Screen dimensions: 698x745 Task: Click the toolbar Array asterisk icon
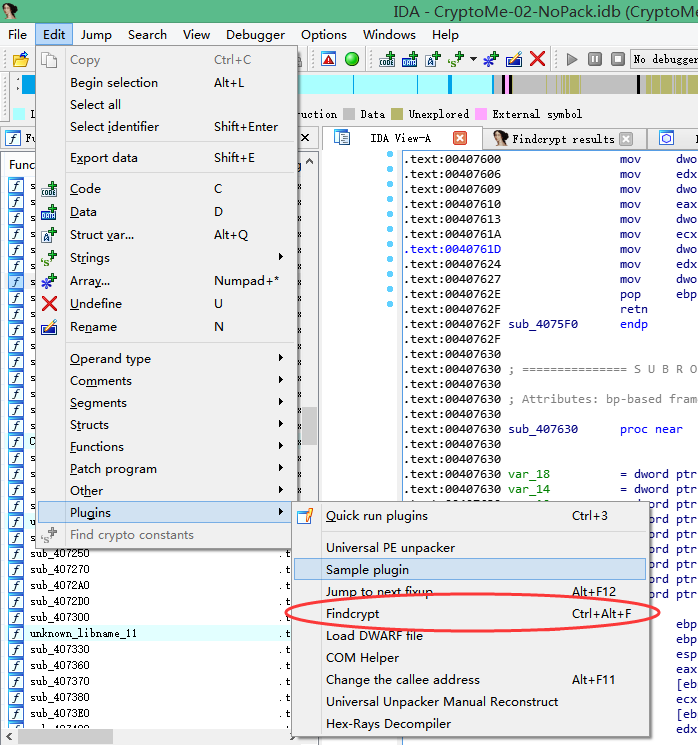click(491, 59)
